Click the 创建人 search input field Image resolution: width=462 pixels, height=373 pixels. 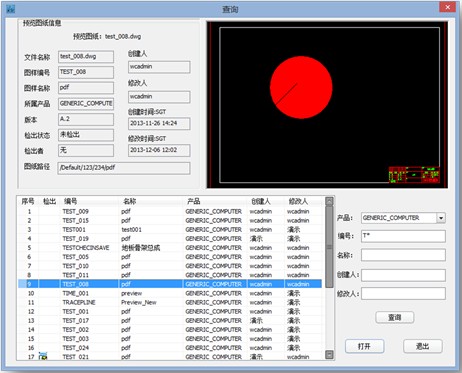[x=403, y=275]
